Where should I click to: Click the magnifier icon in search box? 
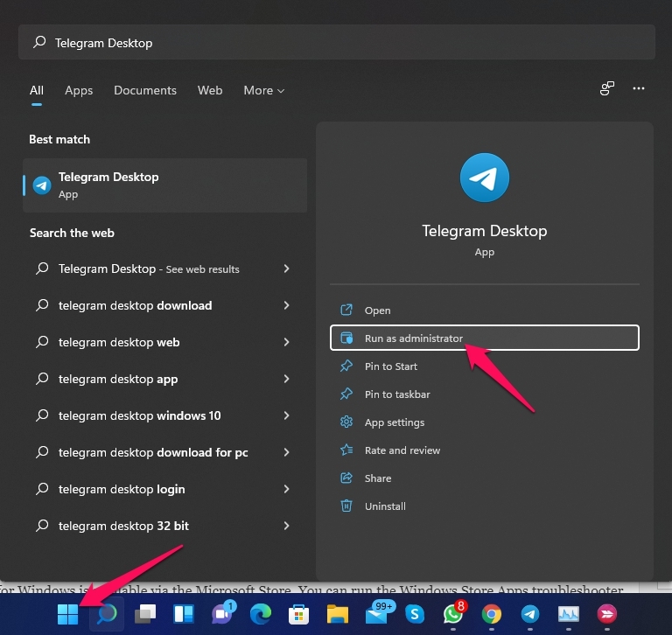[x=39, y=42]
